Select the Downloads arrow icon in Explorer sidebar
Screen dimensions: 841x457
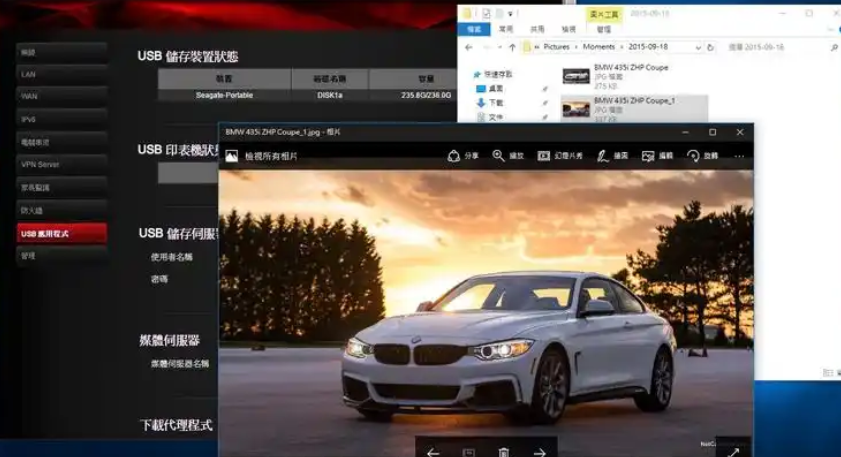coord(481,102)
